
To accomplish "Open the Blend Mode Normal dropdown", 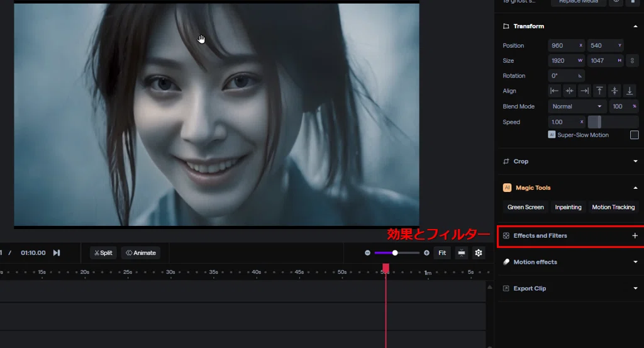I will click(x=577, y=106).
